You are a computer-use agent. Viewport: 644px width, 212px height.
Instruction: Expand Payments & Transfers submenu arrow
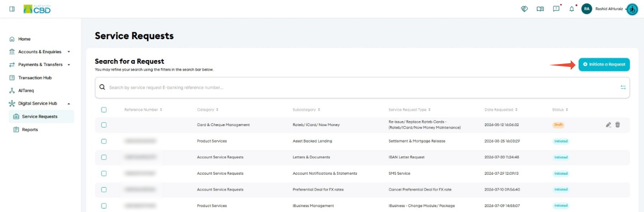pos(69,65)
